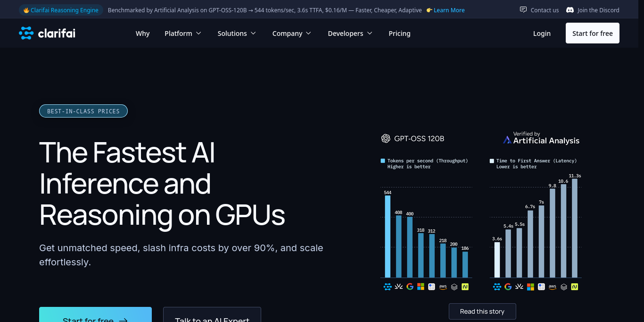This screenshot has height=322, width=644.
Task: Click the Clarifai logo in the navbar
Action: (47, 33)
